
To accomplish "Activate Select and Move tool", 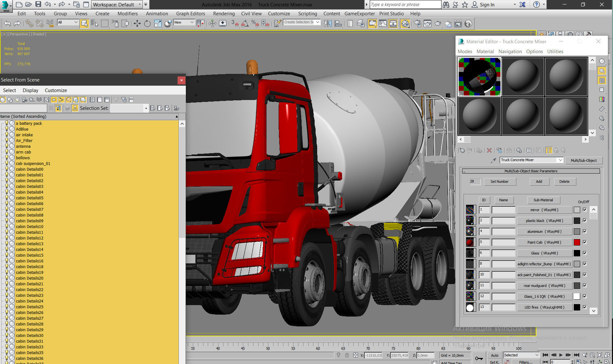I will 137,23.
